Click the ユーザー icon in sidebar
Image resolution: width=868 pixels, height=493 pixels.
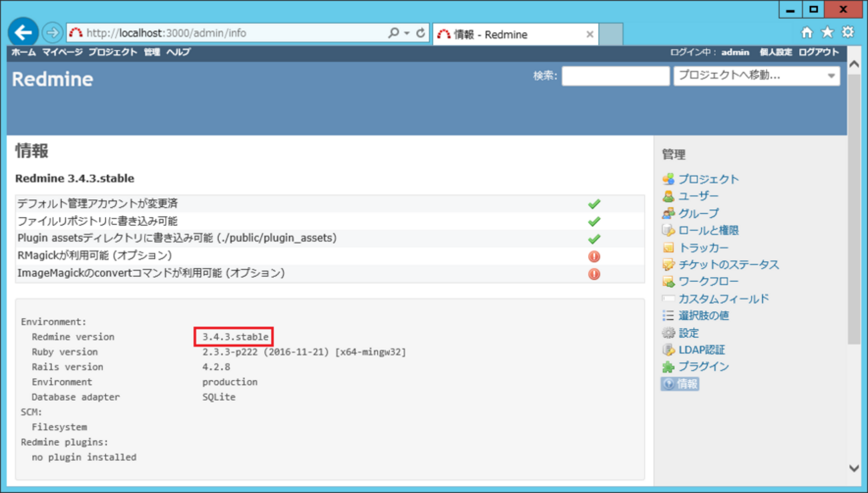[668, 196]
